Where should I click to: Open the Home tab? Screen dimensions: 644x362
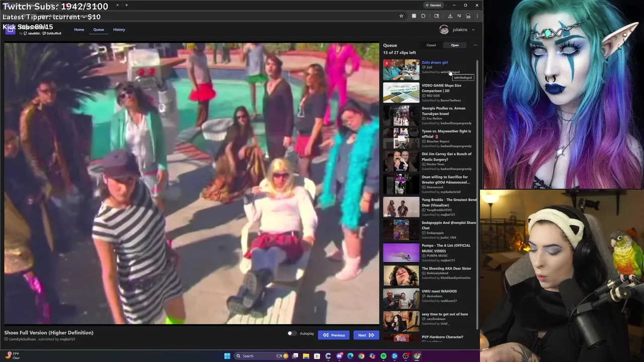click(79, 30)
